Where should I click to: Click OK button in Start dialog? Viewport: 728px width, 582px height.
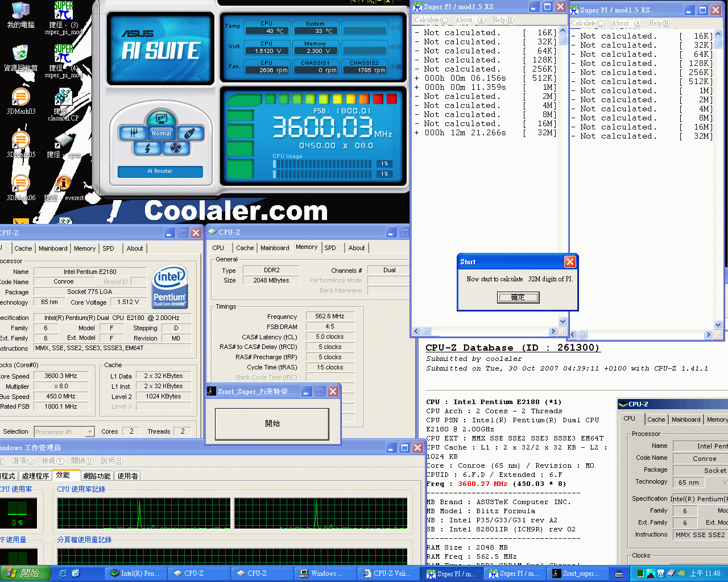coord(518,297)
